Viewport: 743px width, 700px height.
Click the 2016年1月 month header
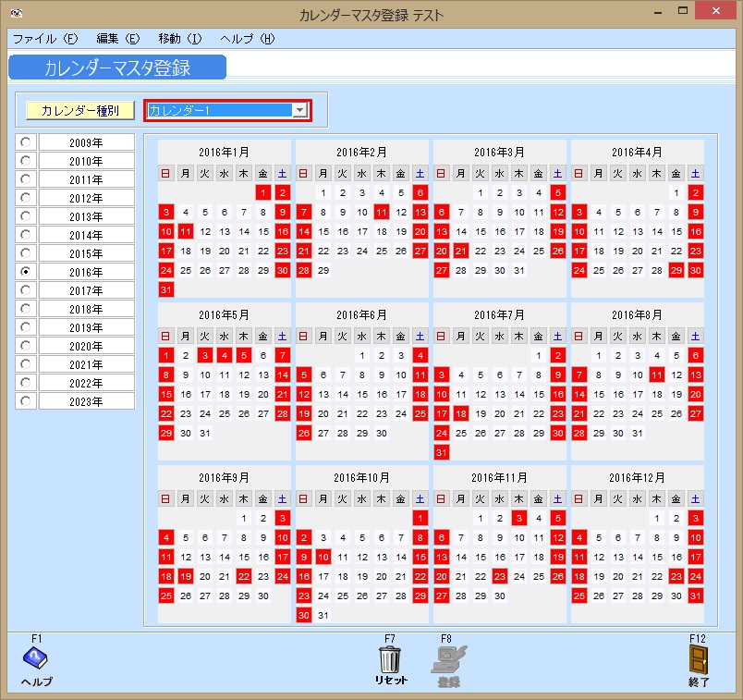pos(225,153)
